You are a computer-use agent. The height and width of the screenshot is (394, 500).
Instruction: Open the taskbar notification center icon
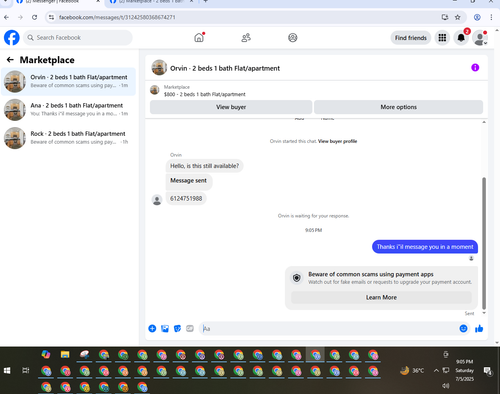[x=488, y=371]
